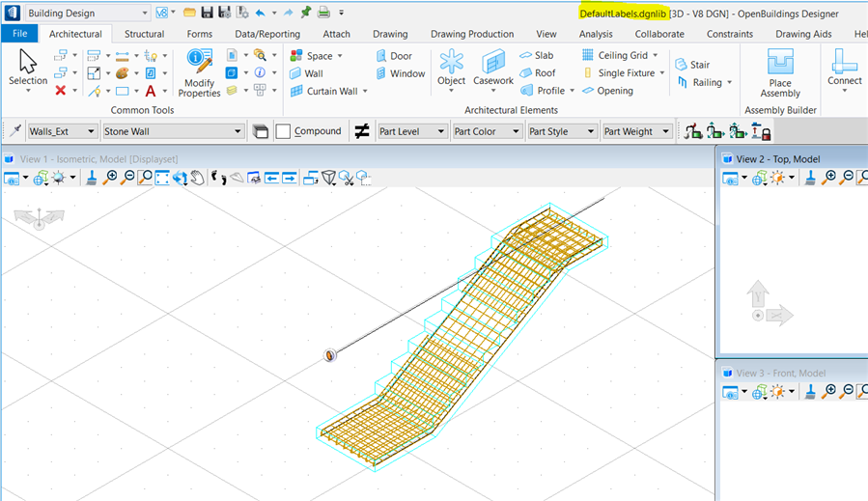
Task: Switch to the Structural ribbon tab
Action: tap(144, 34)
